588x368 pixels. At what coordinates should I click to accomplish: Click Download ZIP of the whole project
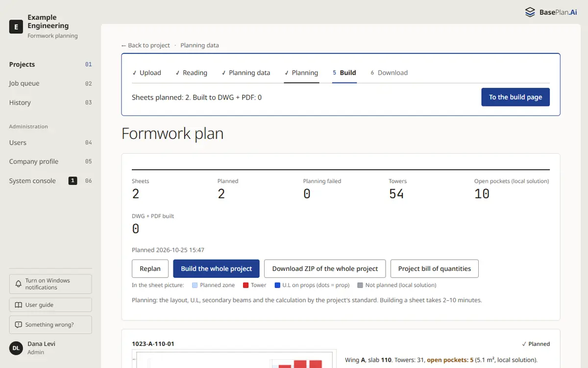point(325,268)
